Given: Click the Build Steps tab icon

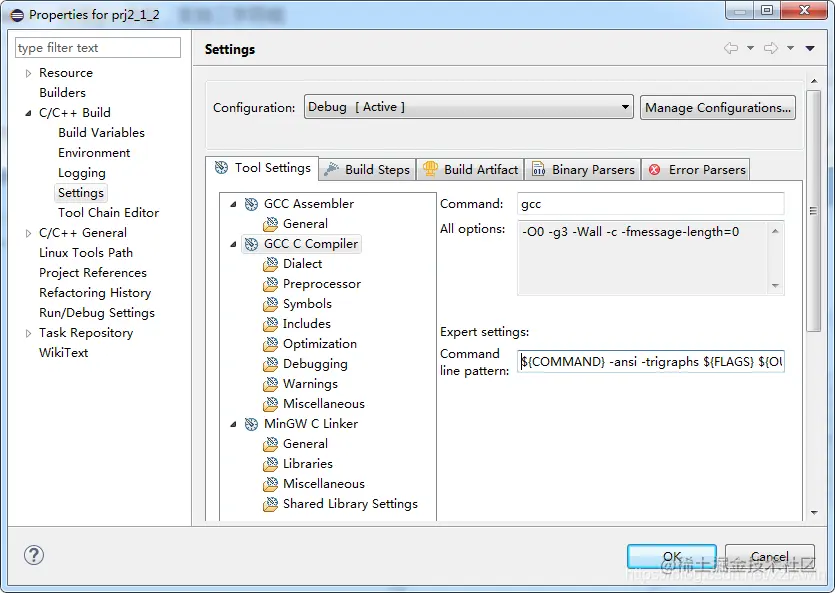Looking at the screenshot, I should point(331,169).
